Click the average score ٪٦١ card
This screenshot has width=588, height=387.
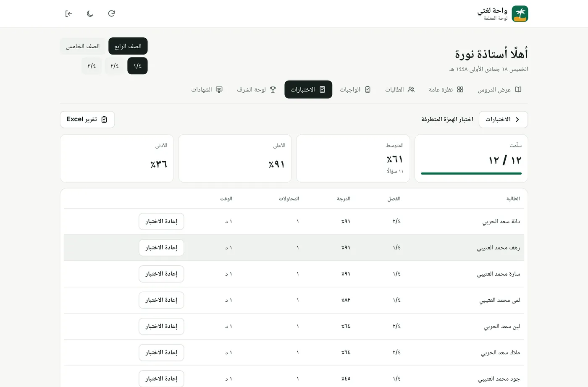(353, 159)
